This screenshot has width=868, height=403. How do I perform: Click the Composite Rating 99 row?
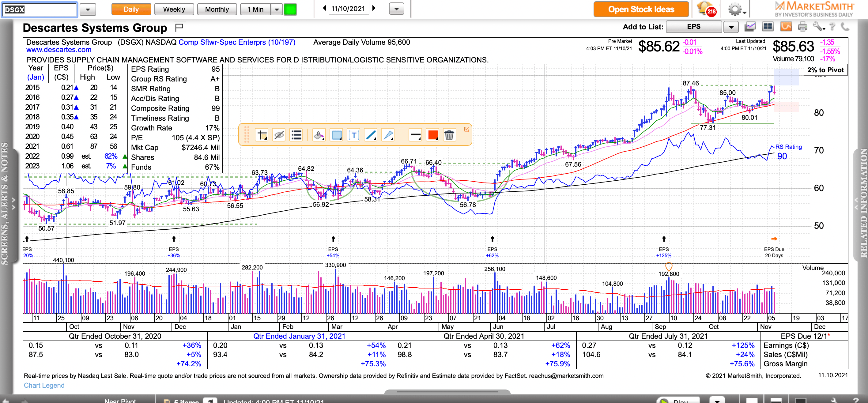click(175, 108)
